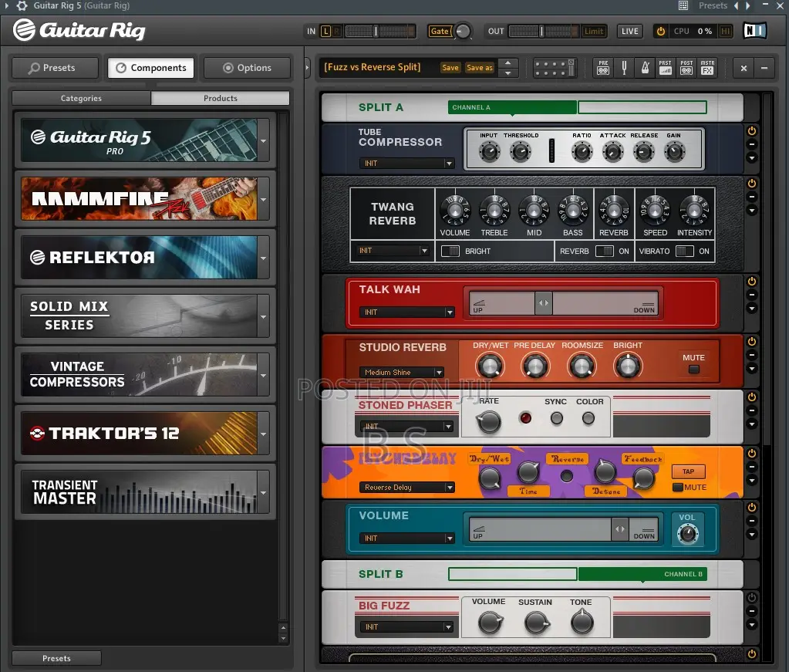
Task: Switch to the Presets tab at top
Action: point(56,68)
